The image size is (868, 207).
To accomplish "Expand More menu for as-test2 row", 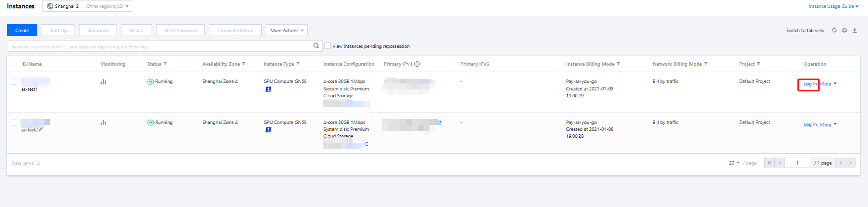I will coord(828,124).
